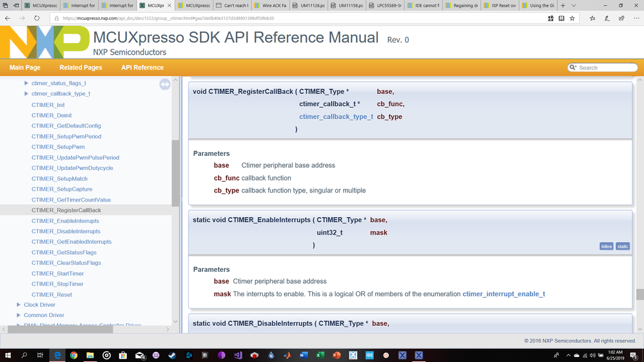Click the Share this page icon
644x362 pixels.
pyautogui.click(x=621, y=18)
